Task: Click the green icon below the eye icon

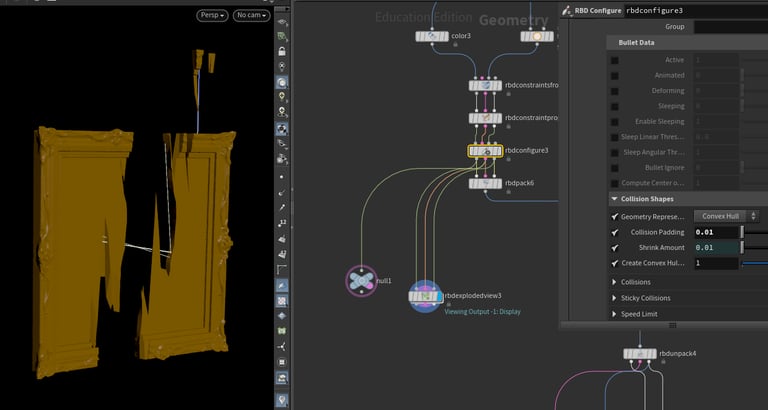Action: point(282,36)
